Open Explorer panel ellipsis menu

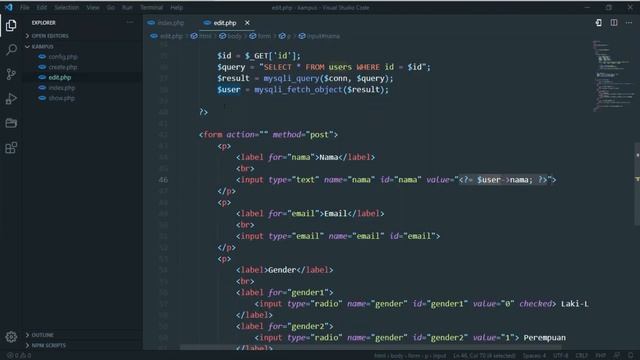[x=130, y=22]
